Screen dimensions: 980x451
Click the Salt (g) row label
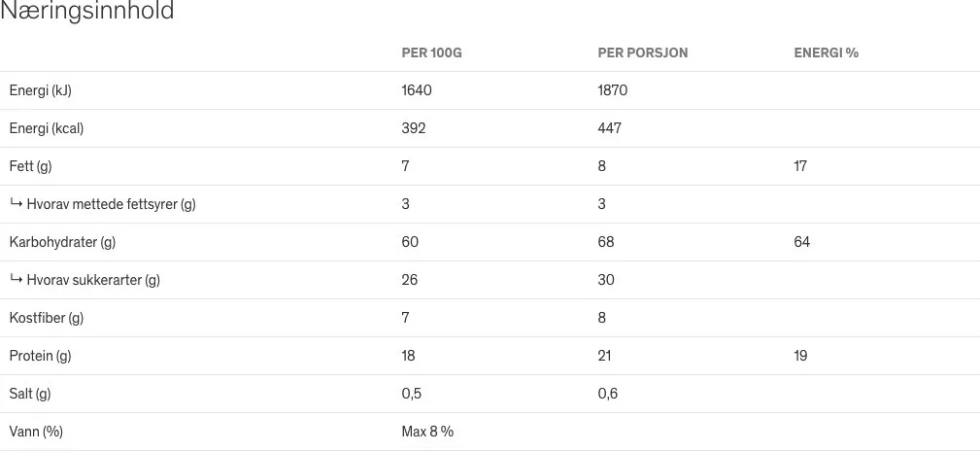click(x=30, y=394)
